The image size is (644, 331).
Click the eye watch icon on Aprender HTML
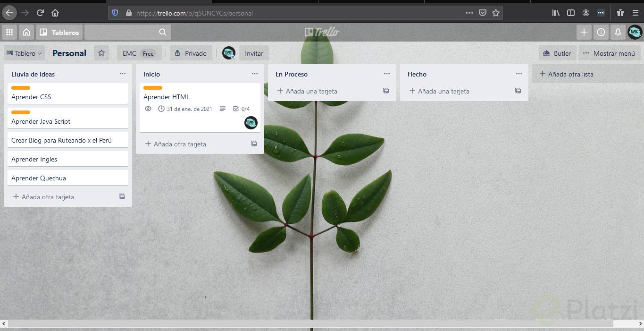148,109
